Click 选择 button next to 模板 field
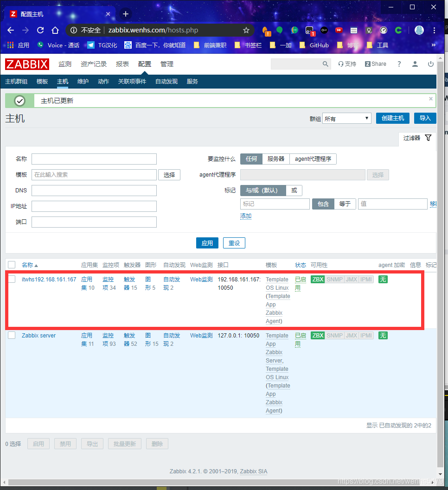The width and height of the screenshot is (448, 490). coord(169,175)
